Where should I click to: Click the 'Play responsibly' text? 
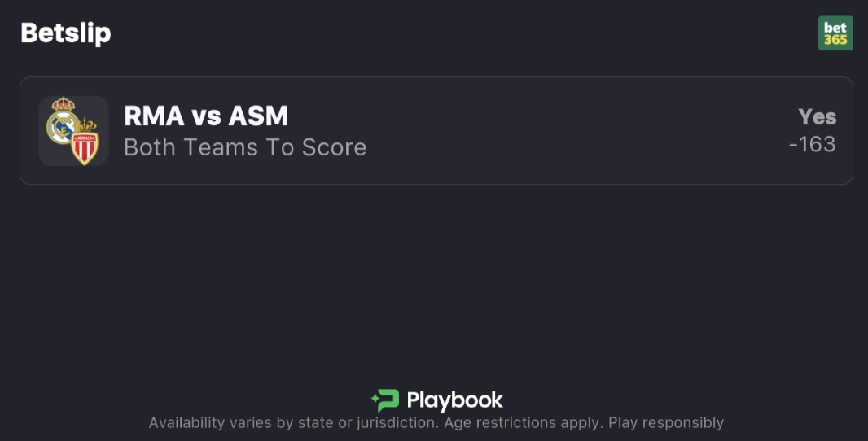(664, 422)
